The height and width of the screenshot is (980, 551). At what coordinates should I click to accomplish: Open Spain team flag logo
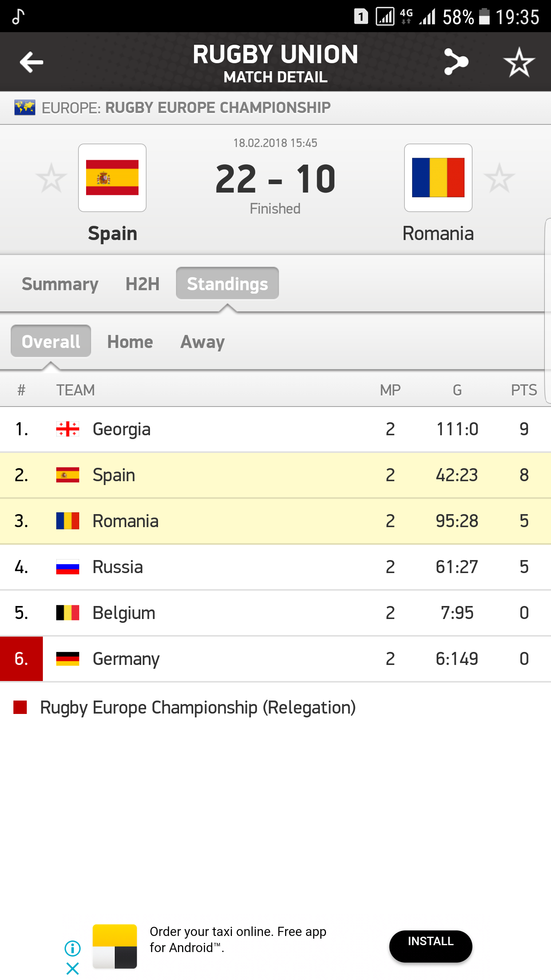(x=112, y=178)
